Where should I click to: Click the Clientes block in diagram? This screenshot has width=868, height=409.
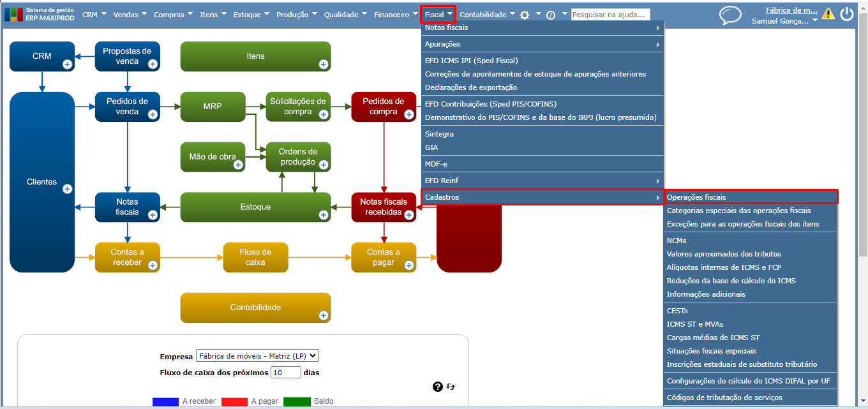(x=42, y=182)
